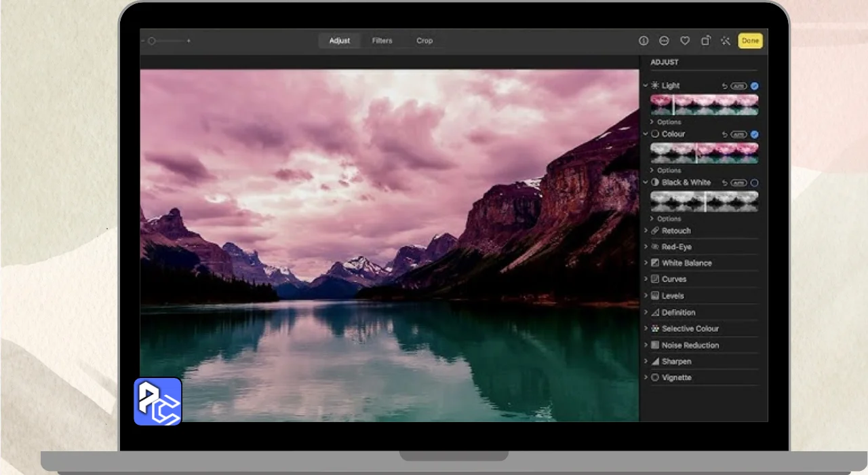Click the Favourite heart icon

[685, 41]
